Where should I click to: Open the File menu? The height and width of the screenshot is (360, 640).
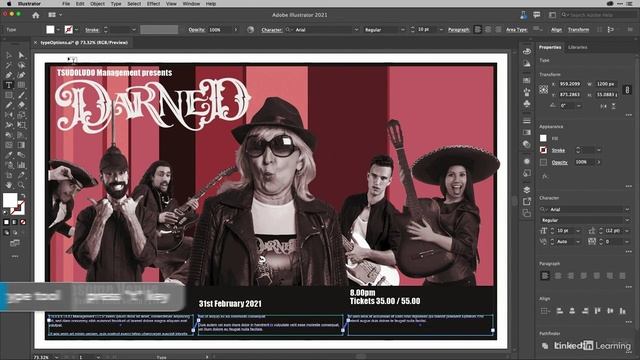[66, 4]
